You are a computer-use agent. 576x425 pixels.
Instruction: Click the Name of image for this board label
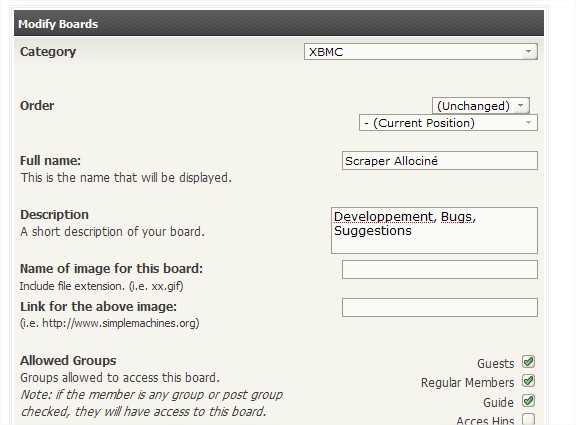pos(111,269)
